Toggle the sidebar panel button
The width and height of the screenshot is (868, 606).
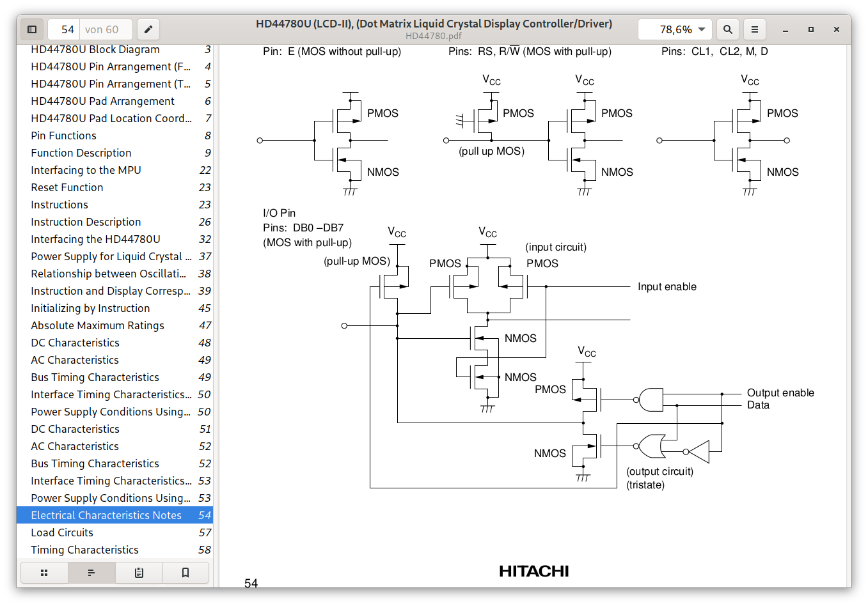point(32,29)
